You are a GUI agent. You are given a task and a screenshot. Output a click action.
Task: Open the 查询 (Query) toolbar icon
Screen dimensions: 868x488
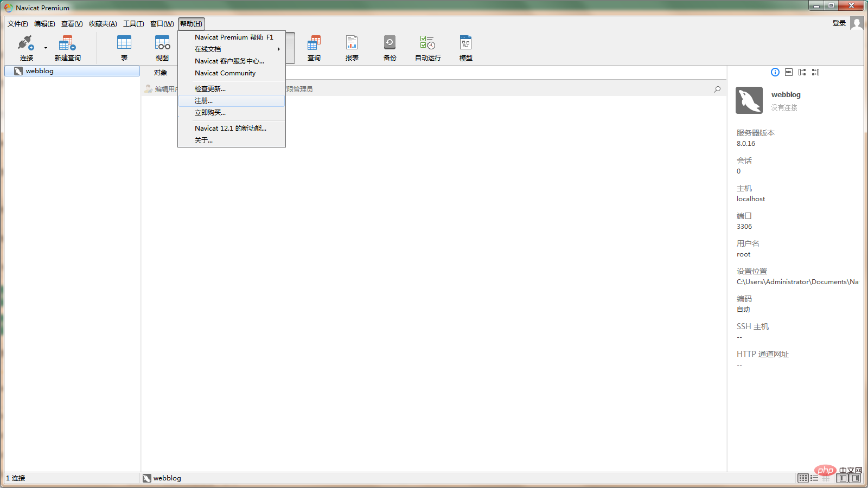[314, 43]
